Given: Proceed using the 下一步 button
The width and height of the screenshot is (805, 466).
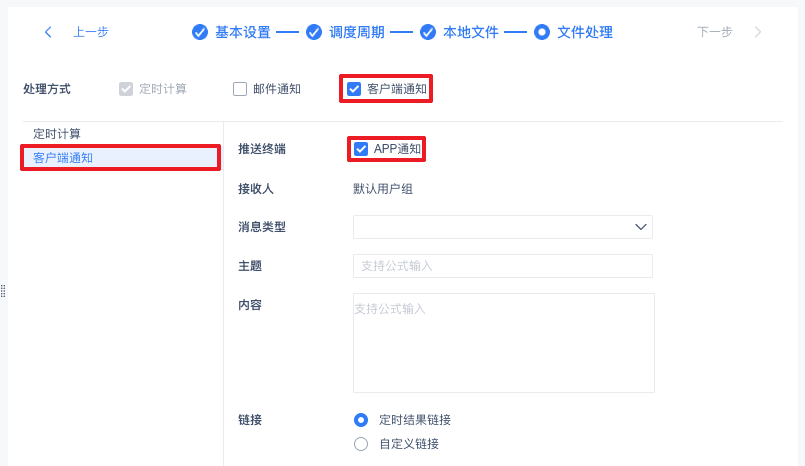Looking at the screenshot, I should pyautogui.click(x=715, y=32).
